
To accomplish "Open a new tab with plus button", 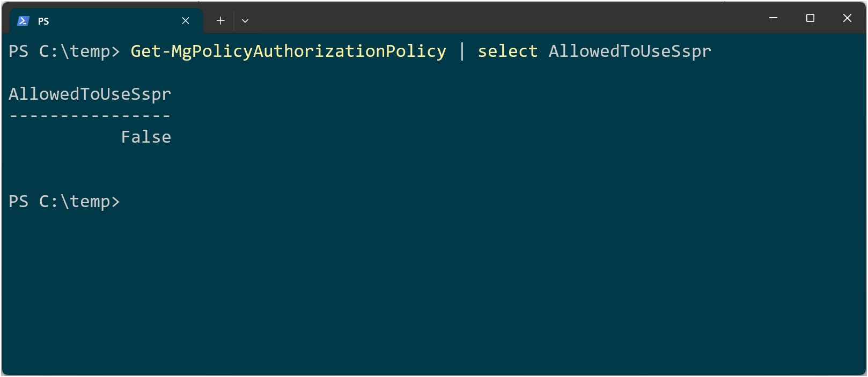I will click(x=220, y=21).
